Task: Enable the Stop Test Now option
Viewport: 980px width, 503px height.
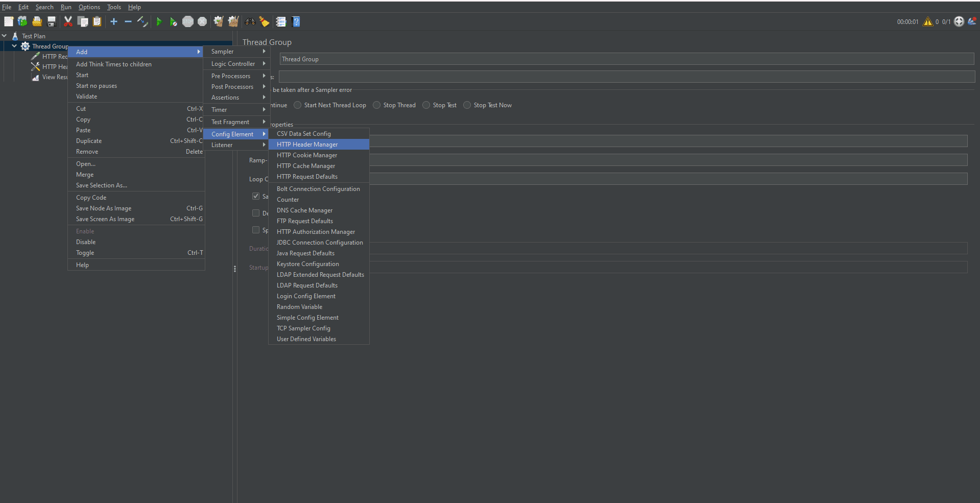Action: [466, 105]
